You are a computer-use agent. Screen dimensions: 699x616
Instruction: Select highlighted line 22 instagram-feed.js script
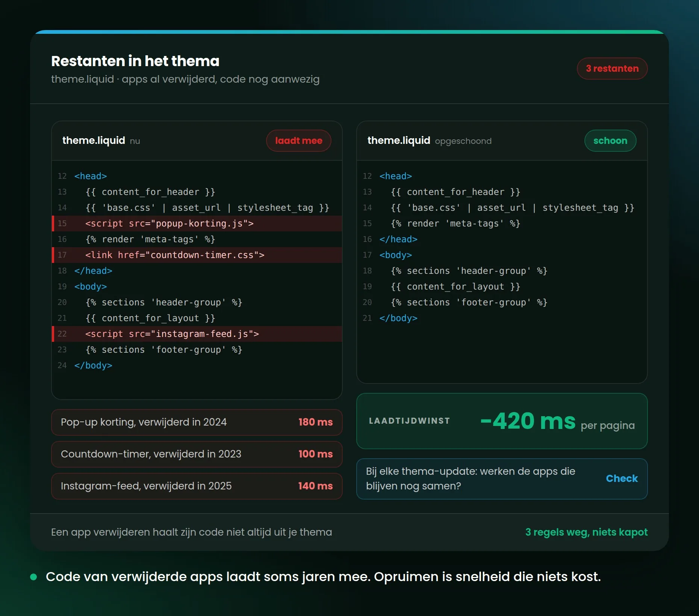point(197,334)
